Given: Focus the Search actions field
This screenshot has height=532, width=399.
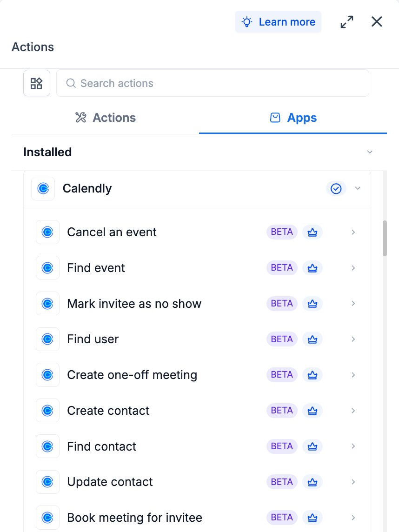Looking at the screenshot, I should click(213, 83).
